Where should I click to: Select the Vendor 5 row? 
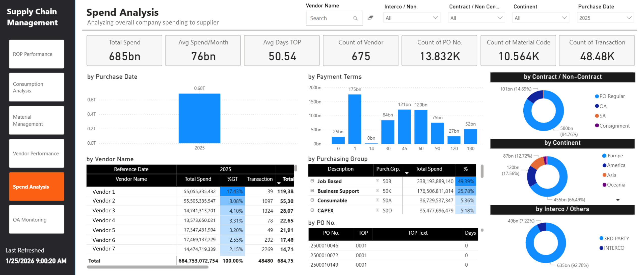pos(190,230)
